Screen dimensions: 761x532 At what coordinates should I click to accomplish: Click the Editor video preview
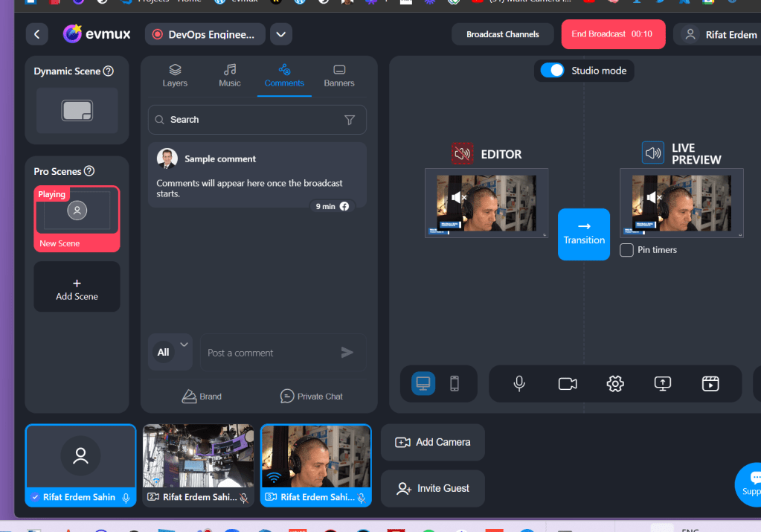(487, 203)
